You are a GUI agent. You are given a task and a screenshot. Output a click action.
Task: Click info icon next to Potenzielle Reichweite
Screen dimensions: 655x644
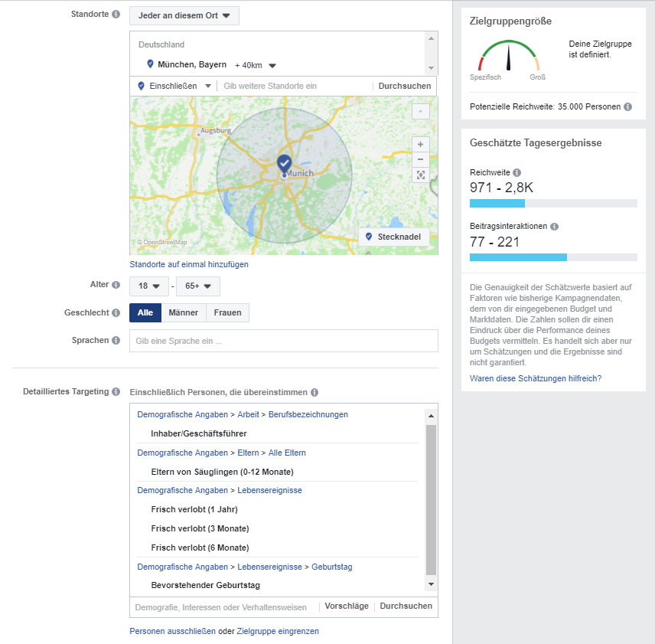[627, 107]
